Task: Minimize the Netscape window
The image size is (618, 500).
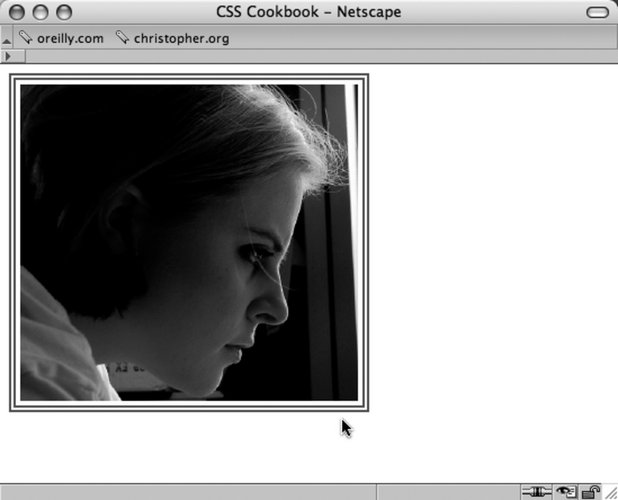Action: (x=42, y=12)
